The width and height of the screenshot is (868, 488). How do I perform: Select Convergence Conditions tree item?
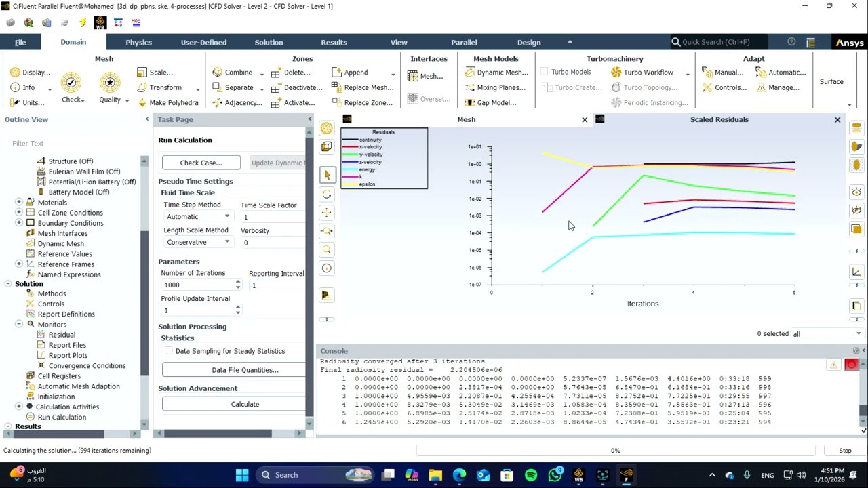coord(87,366)
